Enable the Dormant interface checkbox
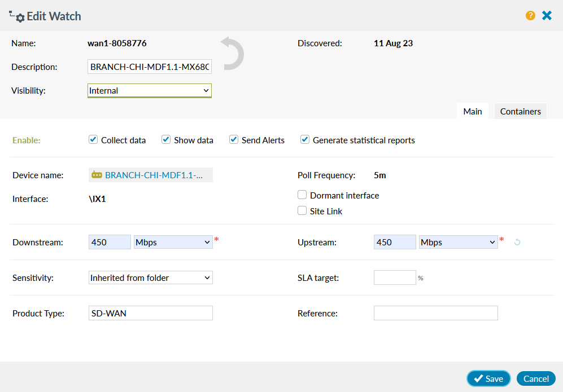 302,195
